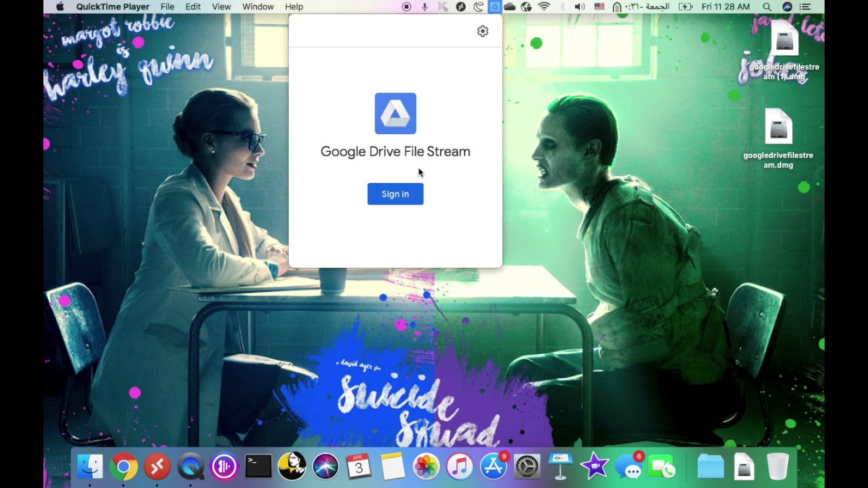Viewport: 868px width, 488px height.
Task: Click the US flag input source icon
Action: point(599,7)
